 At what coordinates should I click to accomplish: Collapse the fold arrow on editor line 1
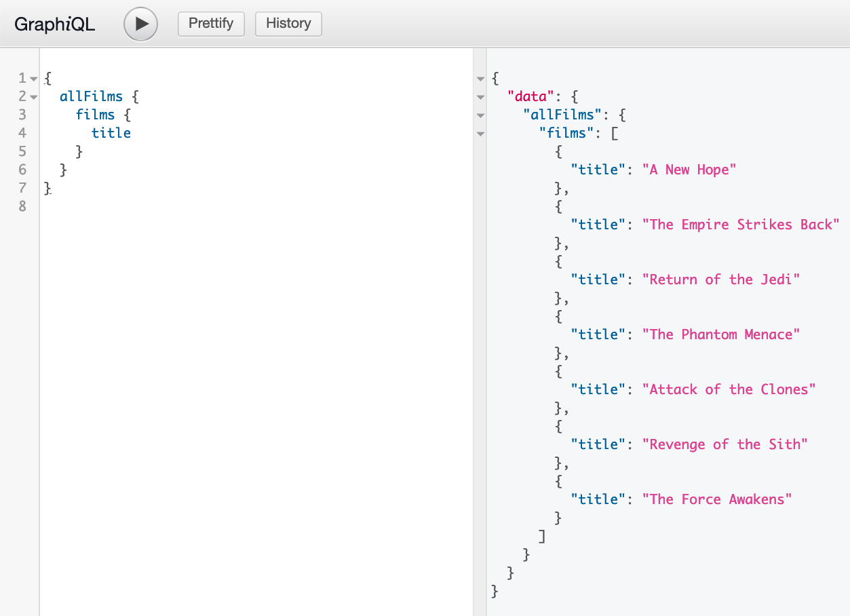[x=33, y=79]
